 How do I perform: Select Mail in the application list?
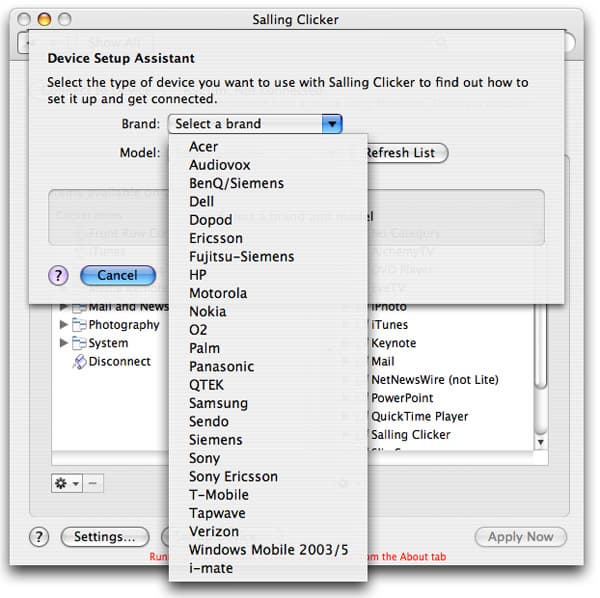coord(383,362)
